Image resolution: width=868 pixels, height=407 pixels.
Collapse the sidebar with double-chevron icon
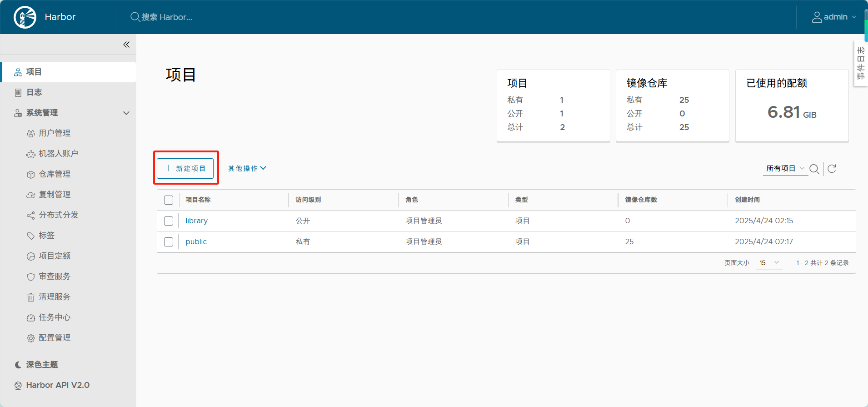tap(126, 45)
